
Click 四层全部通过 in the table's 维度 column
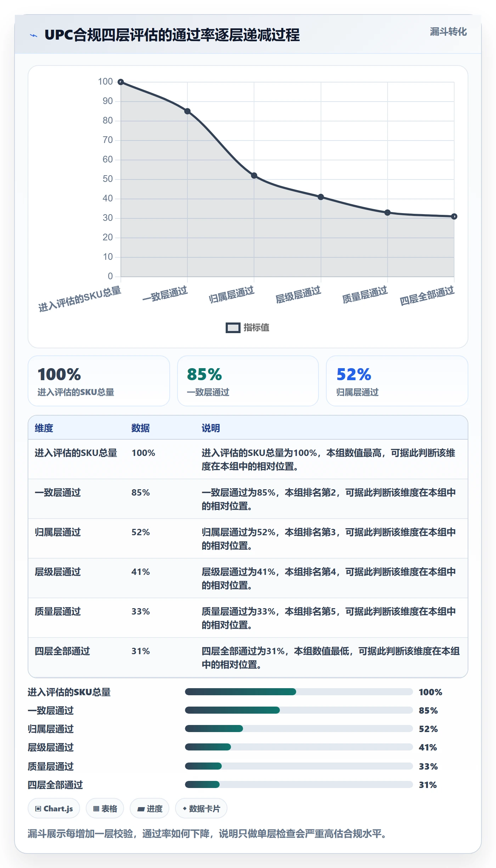coord(62,651)
